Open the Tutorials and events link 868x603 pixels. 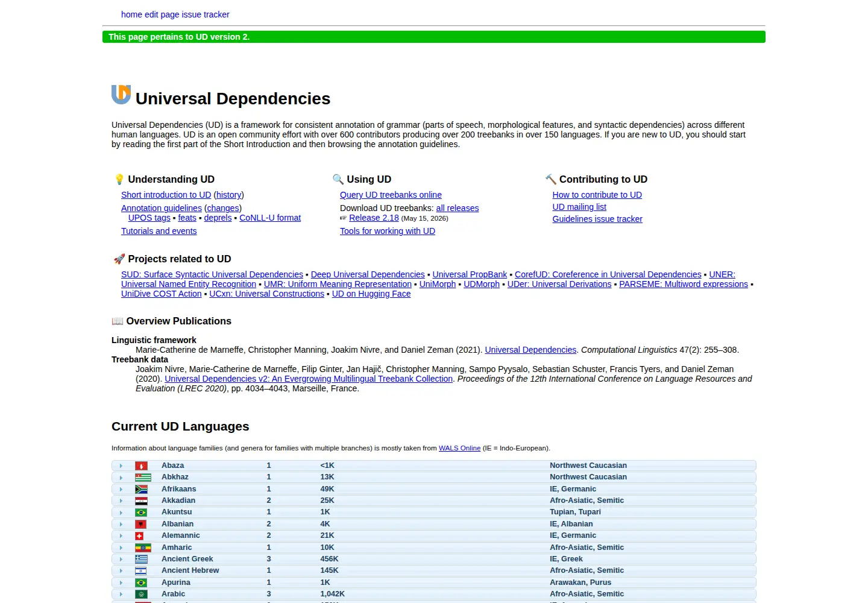159,231
